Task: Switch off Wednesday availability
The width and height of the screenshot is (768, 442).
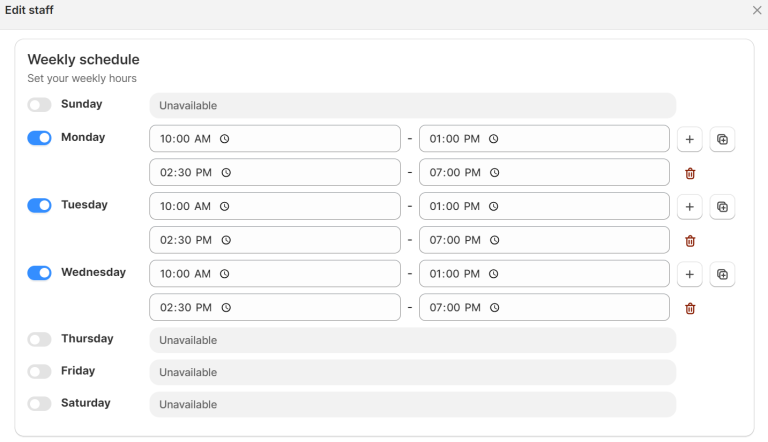Action: tap(39, 273)
